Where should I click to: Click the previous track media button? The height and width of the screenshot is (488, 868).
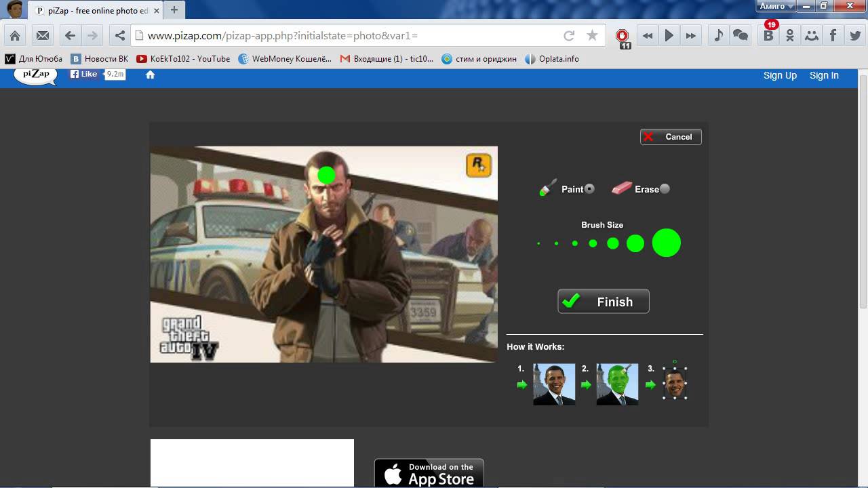point(648,36)
